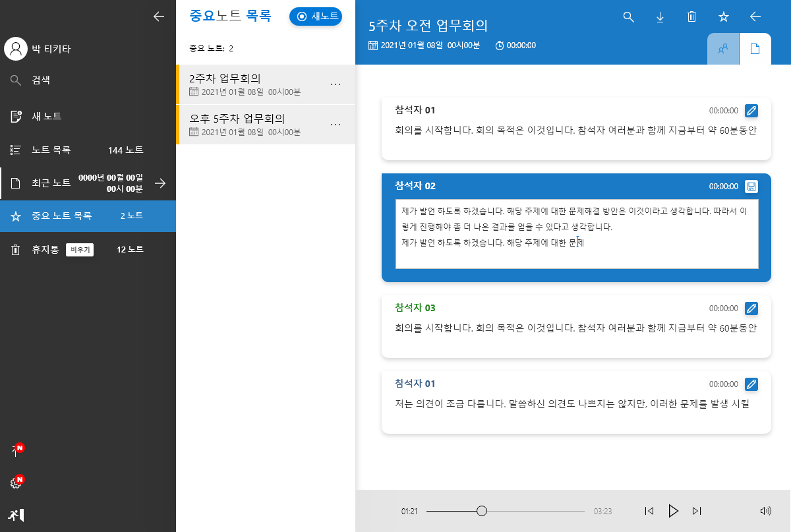Download the note
The image size is (791, 532).
(x=660, y=17)
